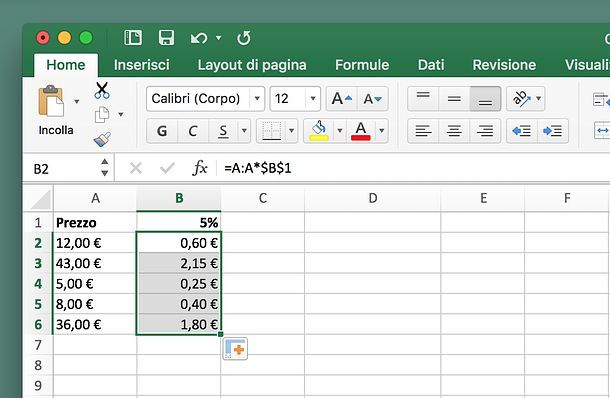Select cell containing 1,80 €
This screenshot has height=398, width=610.
point(179,324)
